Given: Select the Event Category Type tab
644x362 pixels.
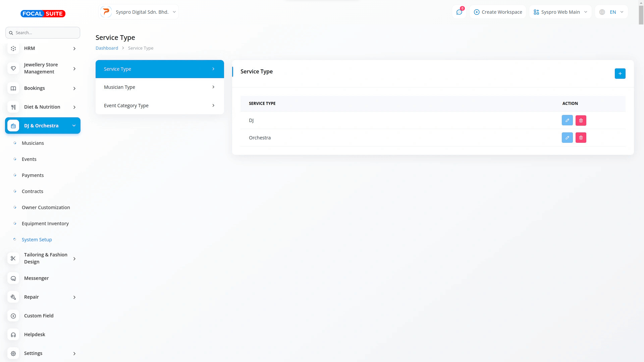Looking at the screenshot, I should [x=160, y=106].
